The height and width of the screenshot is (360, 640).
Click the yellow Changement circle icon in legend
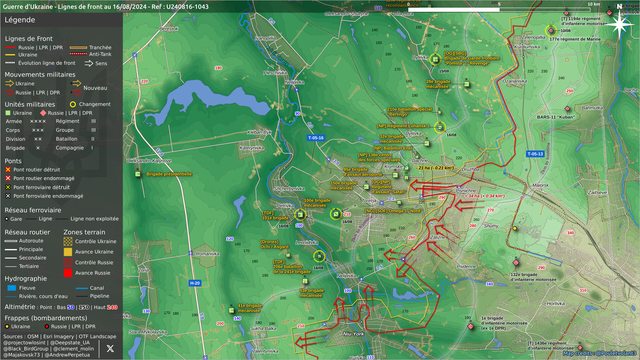73,104
